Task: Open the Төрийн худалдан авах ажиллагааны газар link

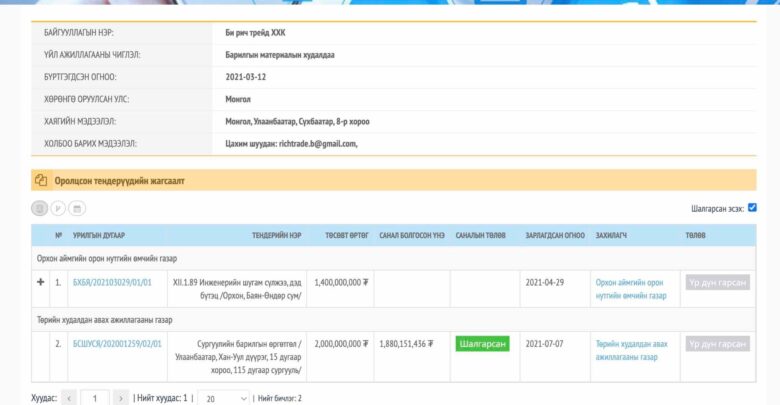Action: tap(631, 349)
